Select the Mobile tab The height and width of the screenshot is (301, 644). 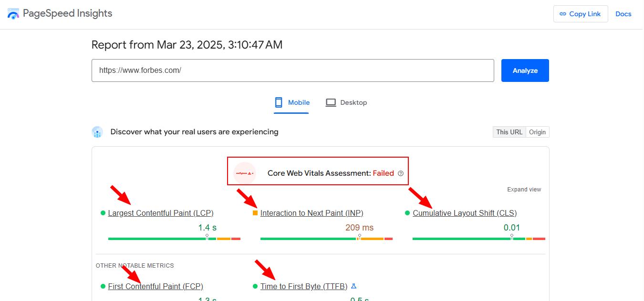(291, 102)
